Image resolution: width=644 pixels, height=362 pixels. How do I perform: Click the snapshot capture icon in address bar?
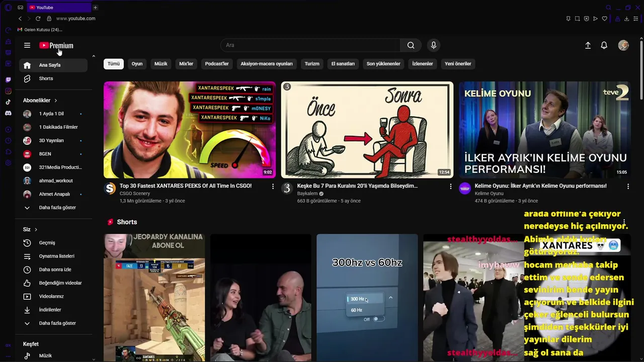pyautogui.click(x=577, y=19)
